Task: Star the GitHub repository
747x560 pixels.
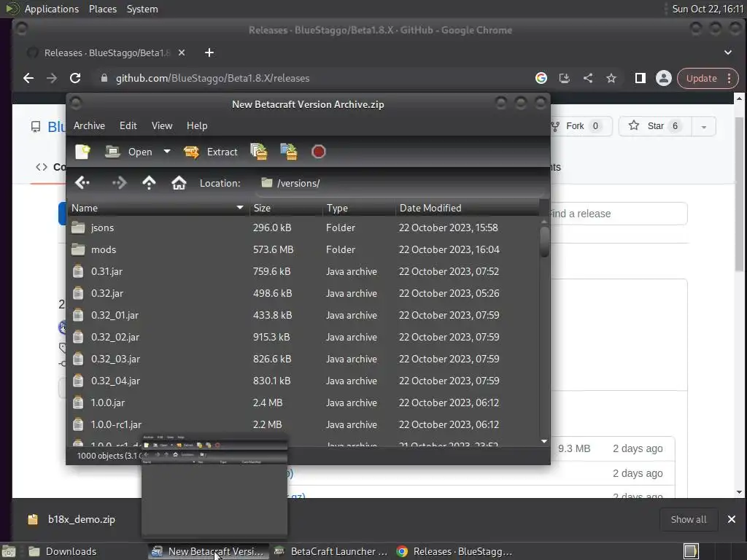Action: click(655, 125)
